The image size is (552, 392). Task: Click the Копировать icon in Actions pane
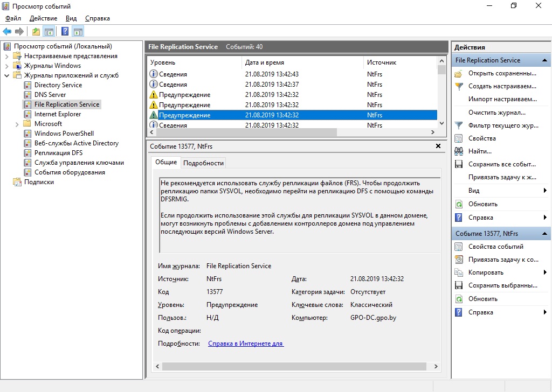pos(458,272)
